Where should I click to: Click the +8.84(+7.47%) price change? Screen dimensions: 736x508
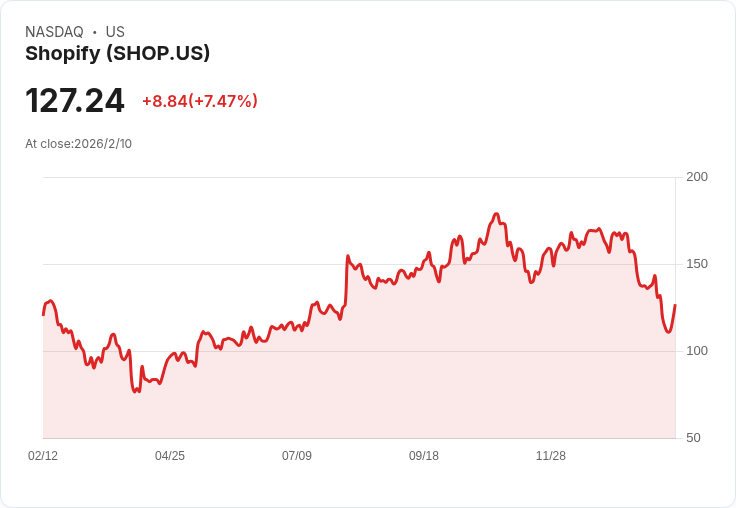click(x=200, y=101)
